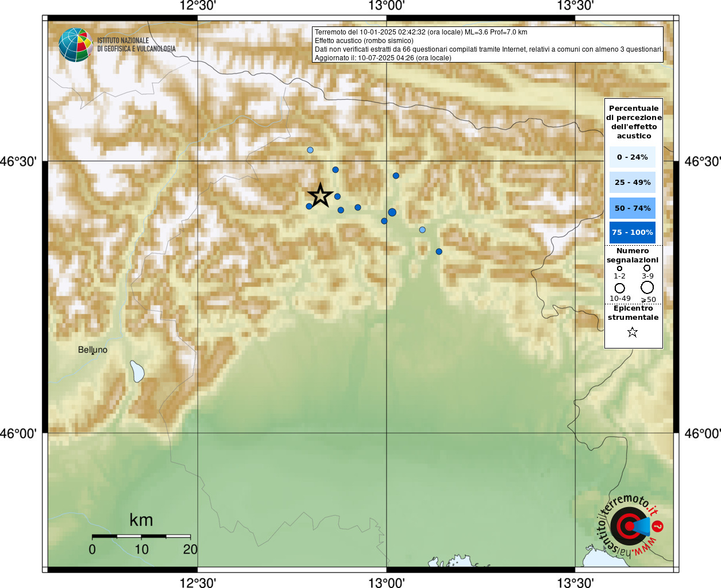Click the epicenter star symbol in the legend

(x=633, y=332)
